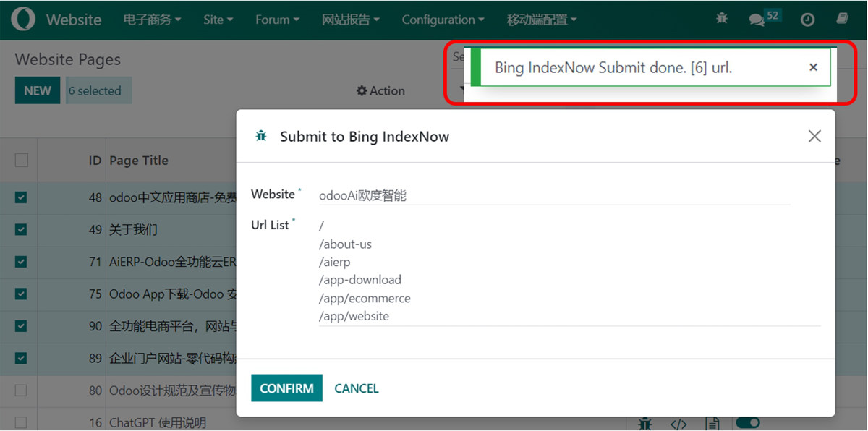Click the /app/ecommerce line in Url List
Viewport: 868px width, 431px height.
coord(365,298)
